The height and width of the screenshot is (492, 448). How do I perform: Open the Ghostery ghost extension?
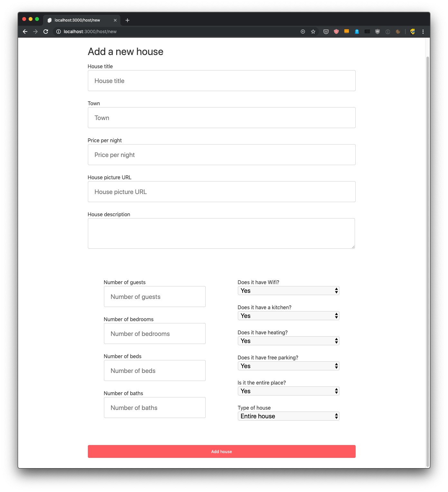[357, 32]
